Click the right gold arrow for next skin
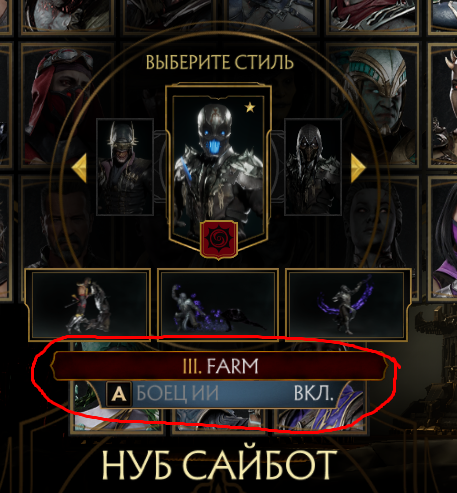The height and width of the screenshot is (493, 457). pyautogui.click(x=358, y=168)
